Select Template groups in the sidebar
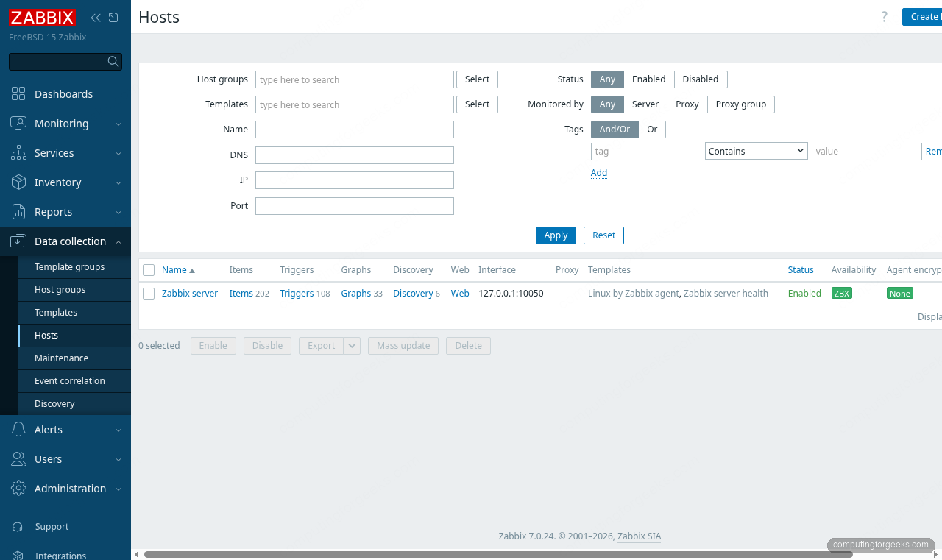Viewport: 942px width, 560px height. [x=69, y=266]
